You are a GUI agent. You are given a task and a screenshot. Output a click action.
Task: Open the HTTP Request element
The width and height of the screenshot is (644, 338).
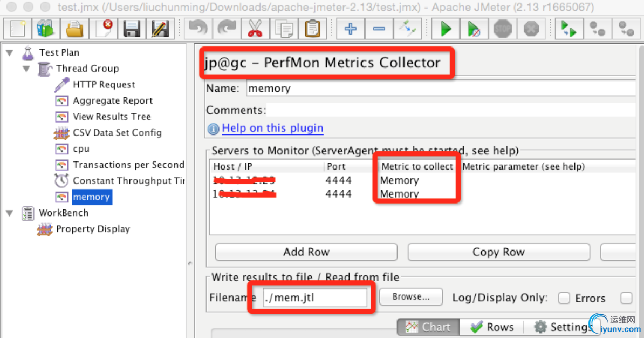(x=104, y=85)
